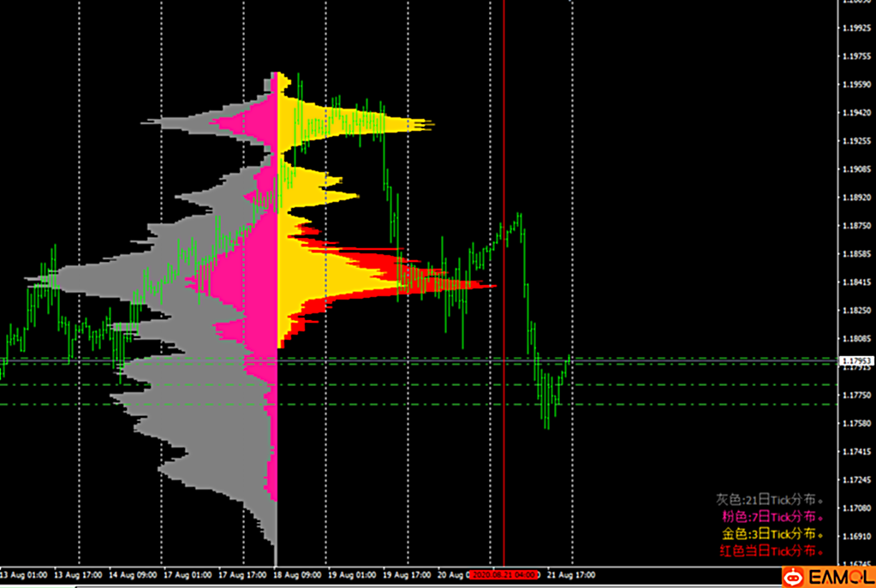Click the 21 Aug 17:00 time axis label
876x588 pixels.
571,574
